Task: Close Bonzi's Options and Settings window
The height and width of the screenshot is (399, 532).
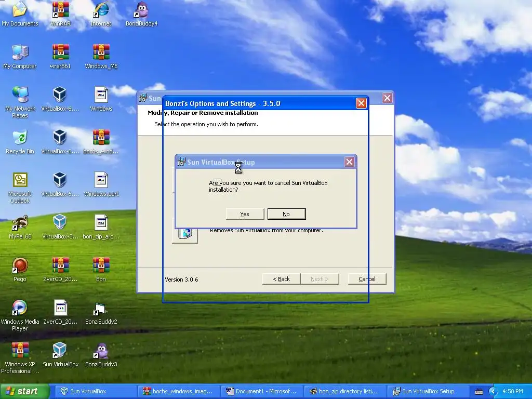Action: coord(361,103)
